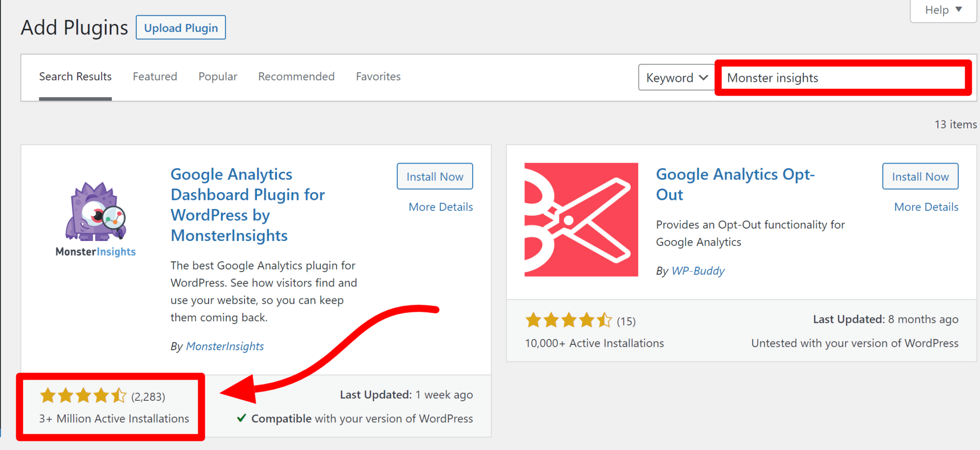Viewport: 980px width, 450px height.
Task: Click the Opt-Out plugin star rating icons
Action: [568, 320]
